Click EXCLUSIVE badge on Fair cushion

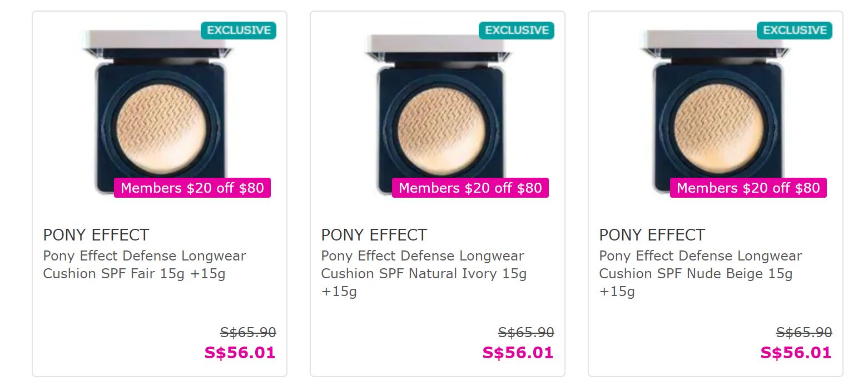[239, 31]
